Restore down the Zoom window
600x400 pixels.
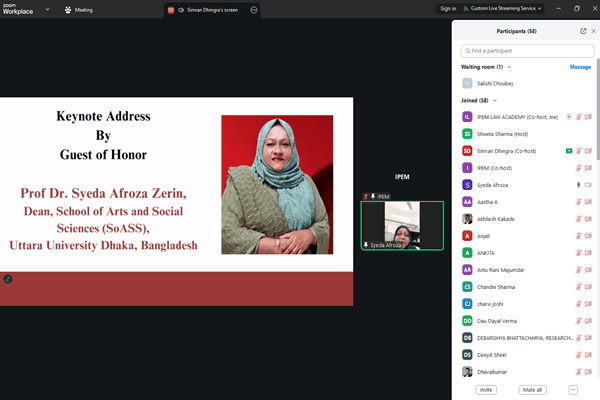[577, 8]
